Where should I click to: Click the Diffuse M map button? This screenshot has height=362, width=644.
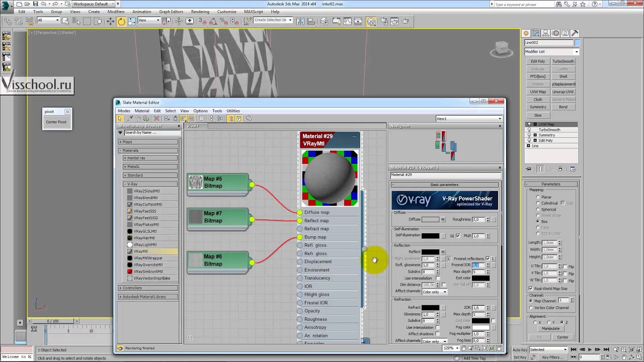point(443,220)
